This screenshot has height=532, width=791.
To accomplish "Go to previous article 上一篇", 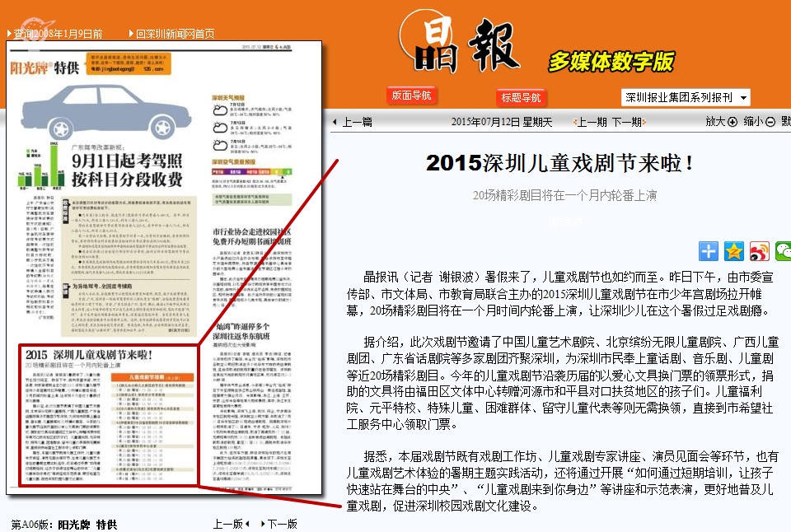I will pos(353,122).
